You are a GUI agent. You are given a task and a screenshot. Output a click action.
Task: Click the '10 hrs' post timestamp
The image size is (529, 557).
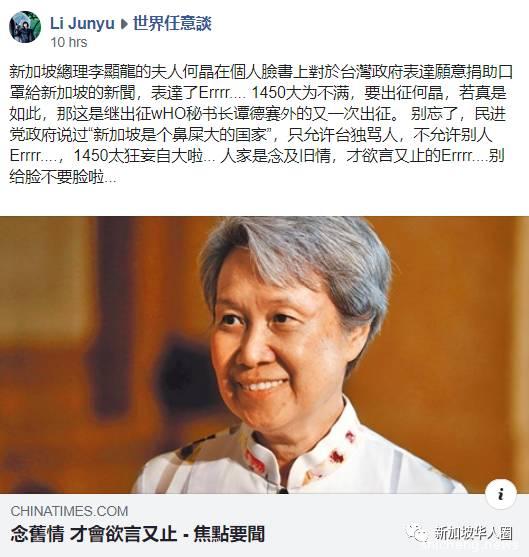tap(69, 42)
